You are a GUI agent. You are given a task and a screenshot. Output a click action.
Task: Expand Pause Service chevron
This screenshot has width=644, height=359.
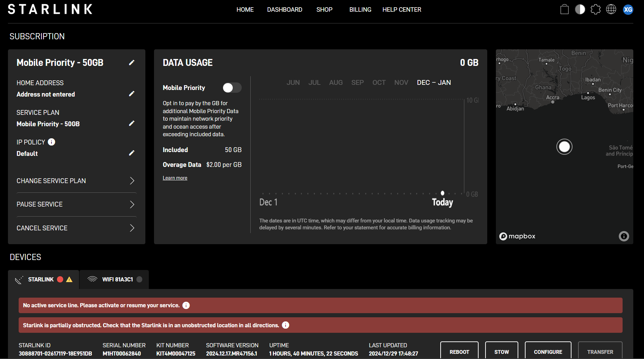point(132,205)
